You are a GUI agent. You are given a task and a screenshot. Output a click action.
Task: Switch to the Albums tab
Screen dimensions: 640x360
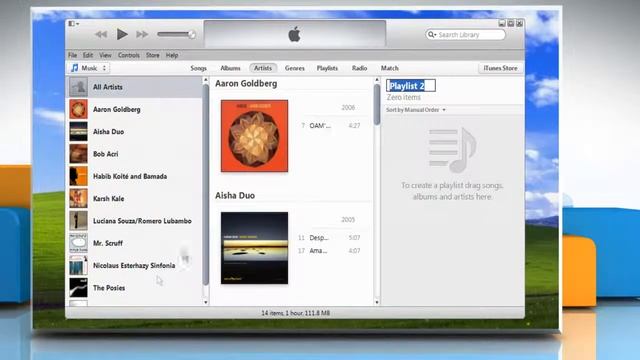click(230, 68)
